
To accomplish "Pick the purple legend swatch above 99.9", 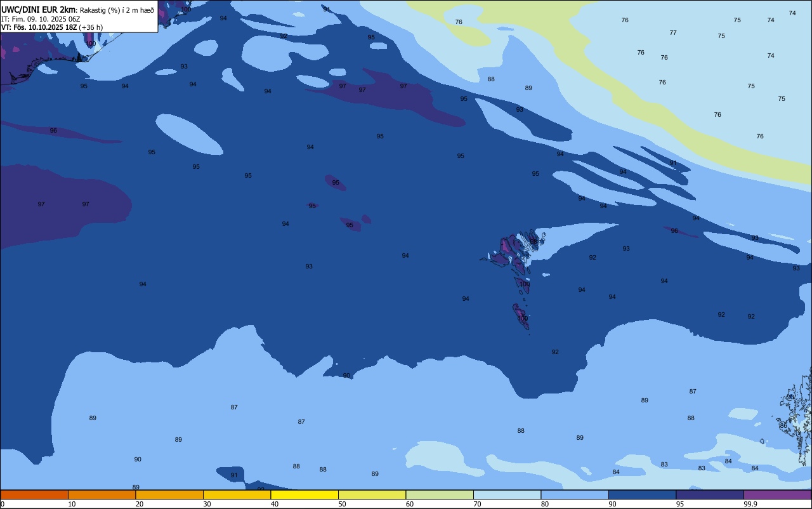I will [x=777, y=494].
